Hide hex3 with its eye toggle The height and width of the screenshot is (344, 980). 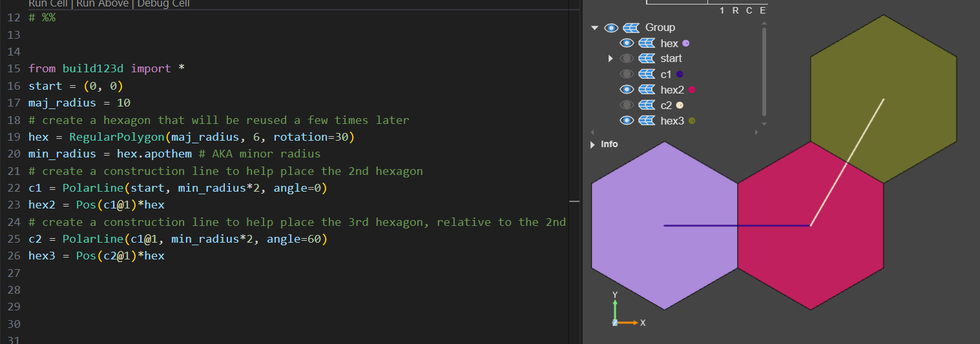pyautogui.click(x=626, y=121)
